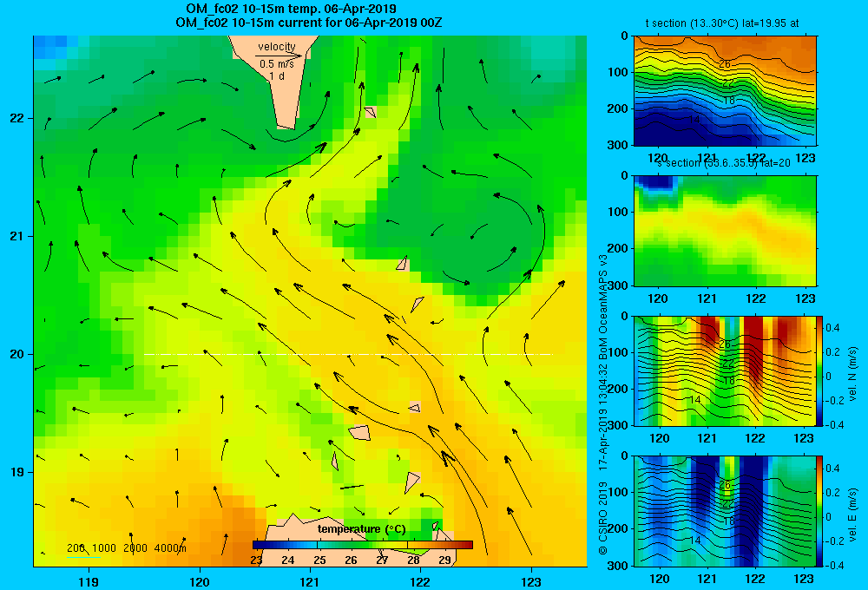
Task: Click the 29 tick on temperature color bar
Action: [445, 560]
